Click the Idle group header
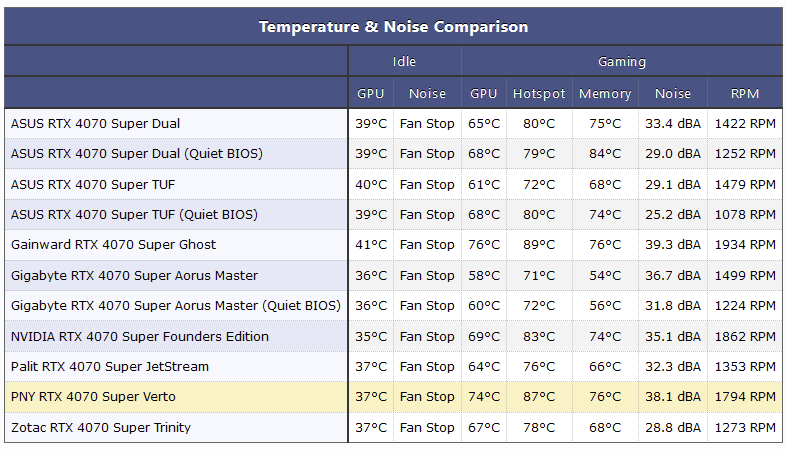 point(404,62)
